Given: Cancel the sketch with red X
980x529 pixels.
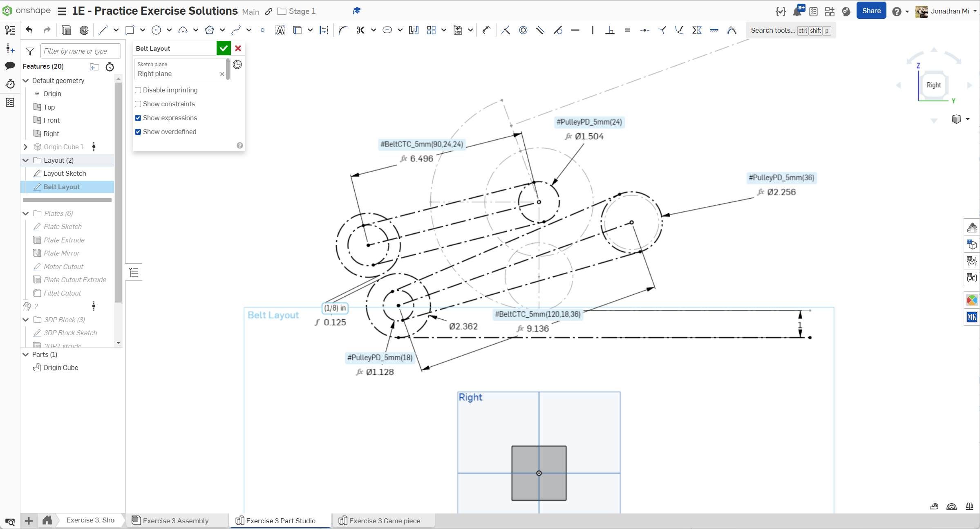Looking at the screenshot, I should pyautogui.click(x=238, y=48).
